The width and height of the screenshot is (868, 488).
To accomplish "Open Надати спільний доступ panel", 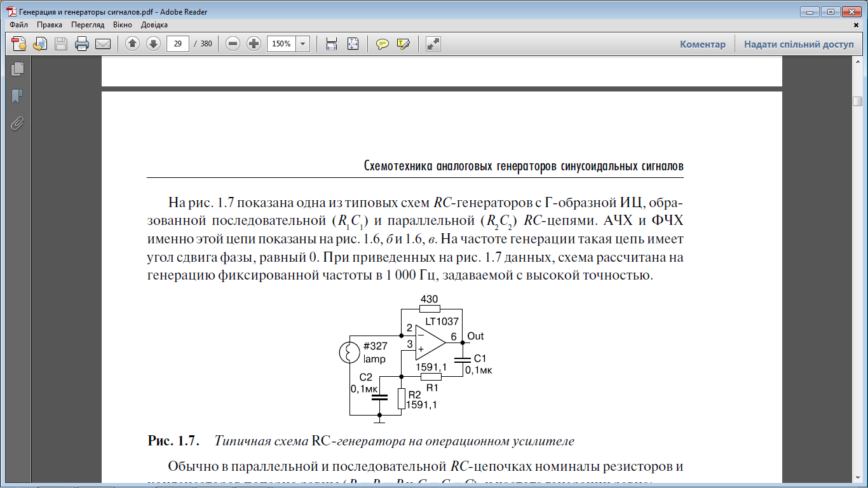I will 799,44.
